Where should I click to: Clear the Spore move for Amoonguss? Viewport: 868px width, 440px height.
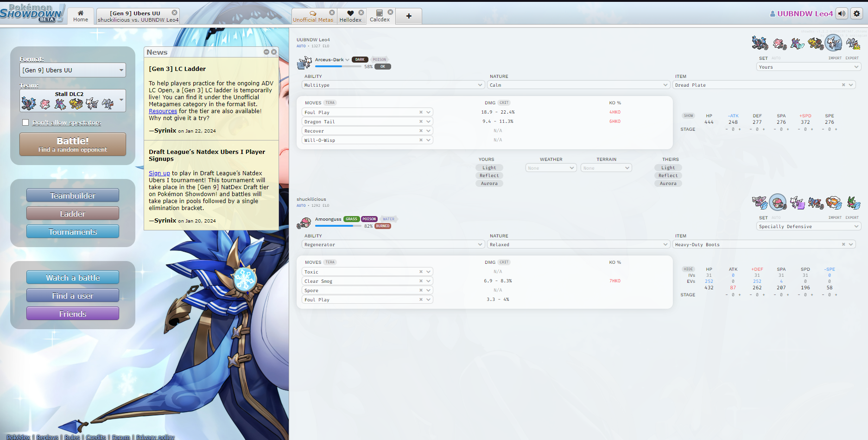(421, 290)
